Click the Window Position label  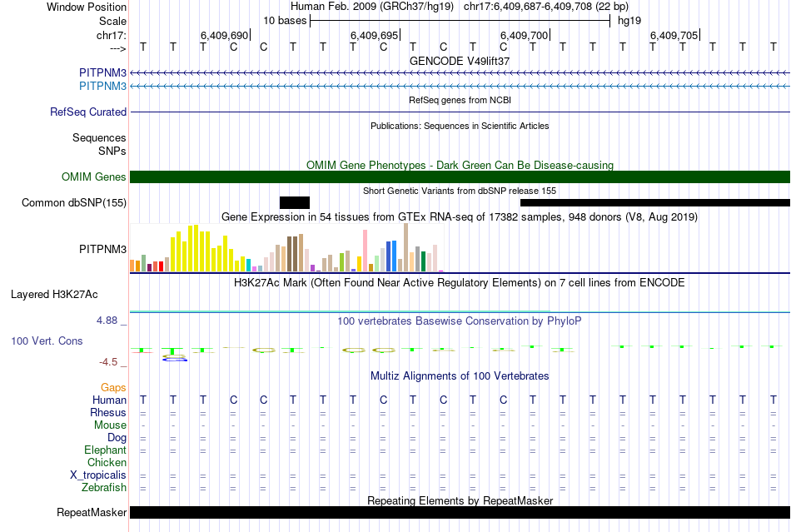(x=87, y=7)
